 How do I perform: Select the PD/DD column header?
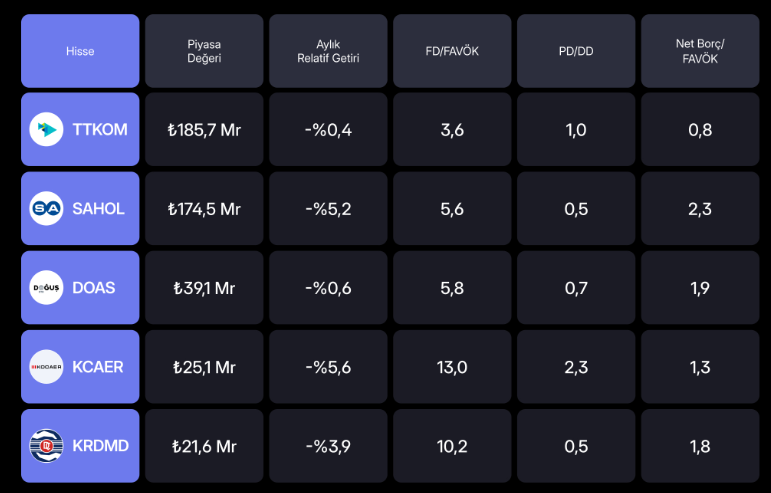(x=576, y=51)
